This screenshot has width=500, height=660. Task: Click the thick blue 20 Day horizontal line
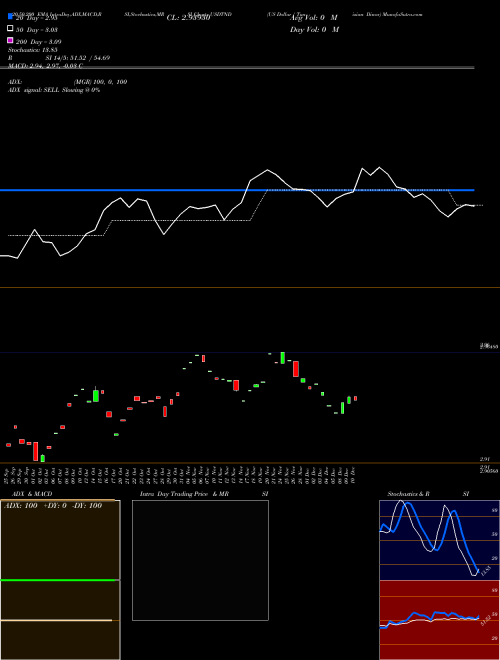click(237, 190)
